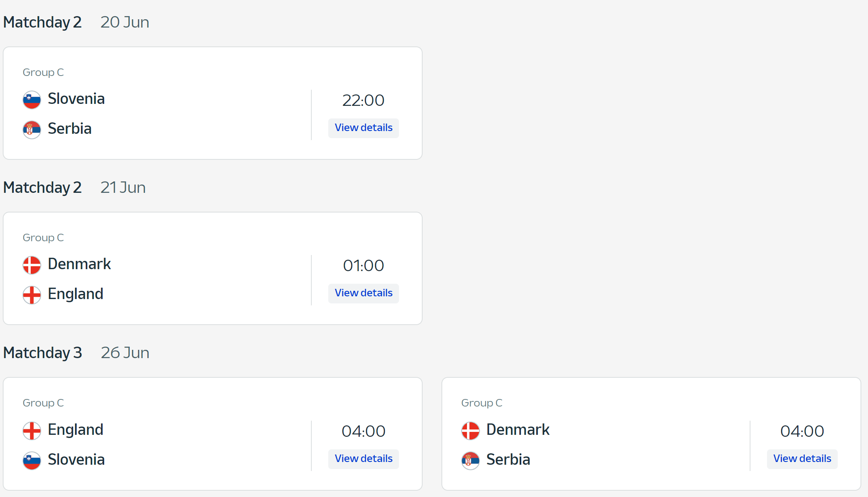Select England team name in 21 Jun match

coord(75,294)
